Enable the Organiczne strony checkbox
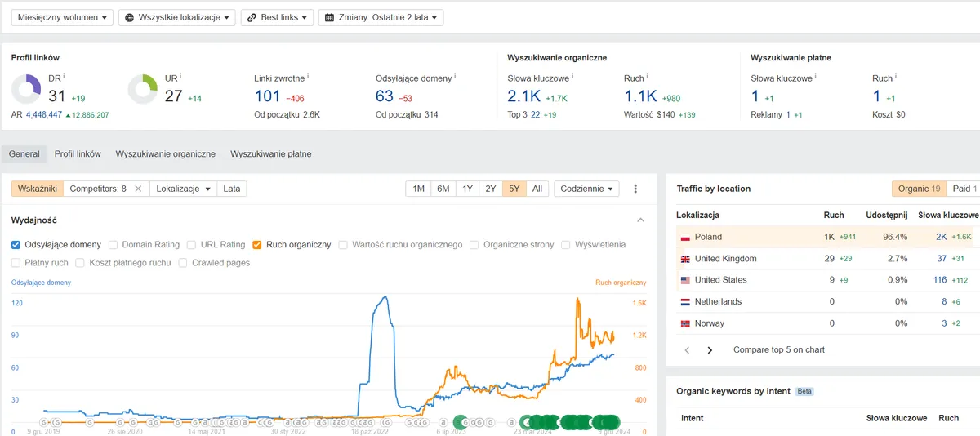 click(474, 244)
